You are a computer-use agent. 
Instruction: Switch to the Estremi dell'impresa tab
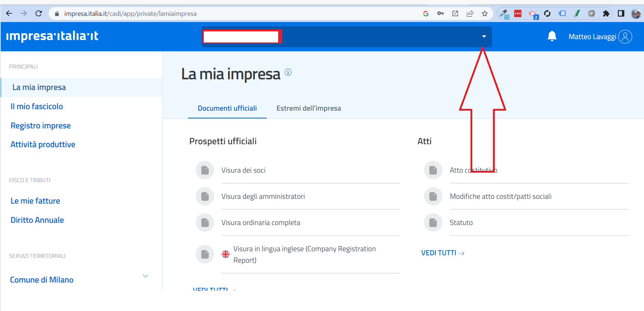pos(308,108)
